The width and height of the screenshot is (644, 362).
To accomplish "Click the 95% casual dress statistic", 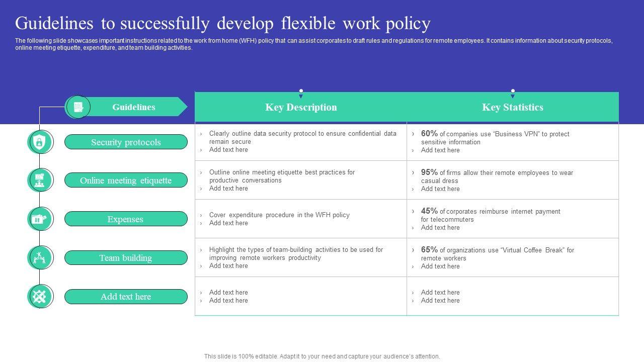I will point(497,176).
